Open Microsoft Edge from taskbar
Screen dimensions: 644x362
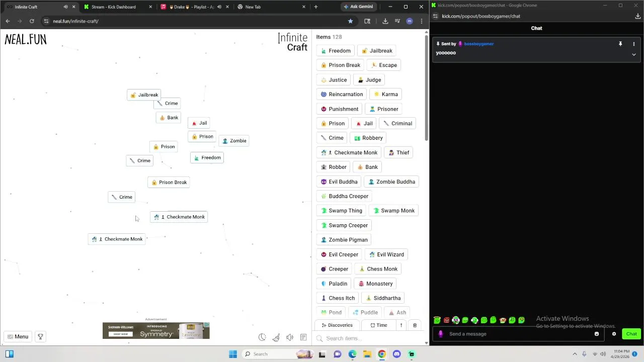tap(352, 354)
